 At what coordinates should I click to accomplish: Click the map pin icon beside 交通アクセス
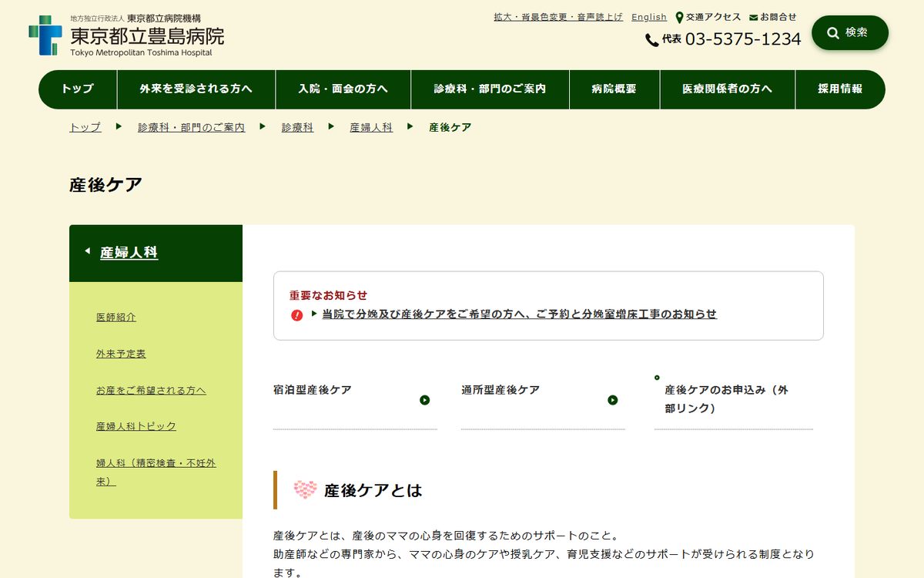pos(680,18)
